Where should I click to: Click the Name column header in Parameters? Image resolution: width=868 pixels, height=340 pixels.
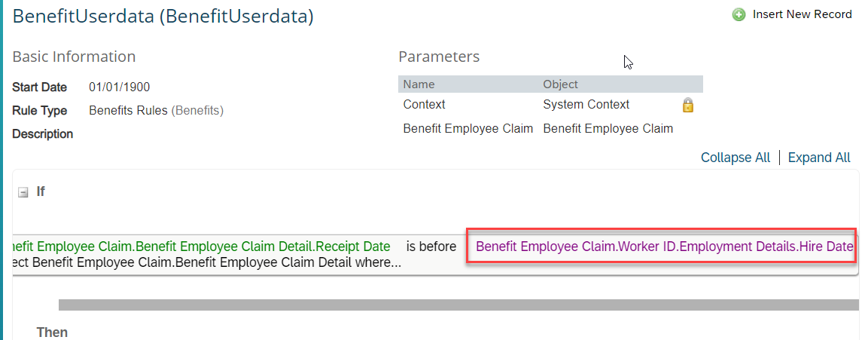pos(419,84)
